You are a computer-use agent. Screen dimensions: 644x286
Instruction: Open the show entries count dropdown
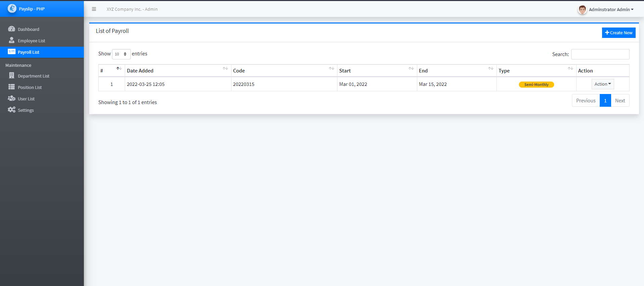tap(121, 54)
